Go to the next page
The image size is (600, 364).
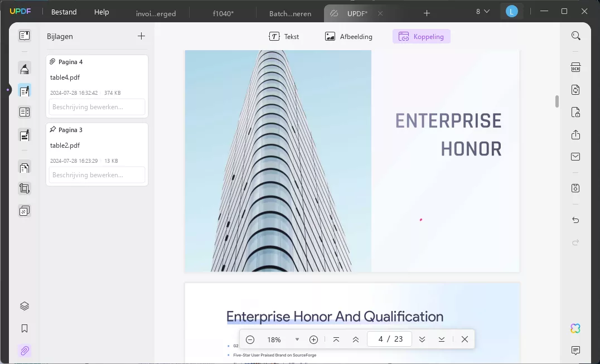pyautogui.click(x=422, y=339)
